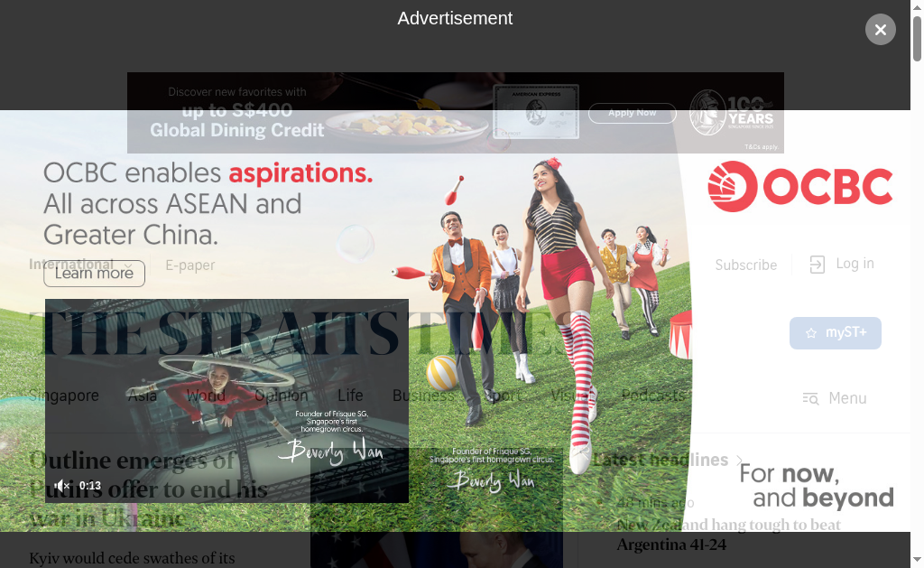924x568 pixels.
Task: Open the E-paper link
Action: click(190, 265)
